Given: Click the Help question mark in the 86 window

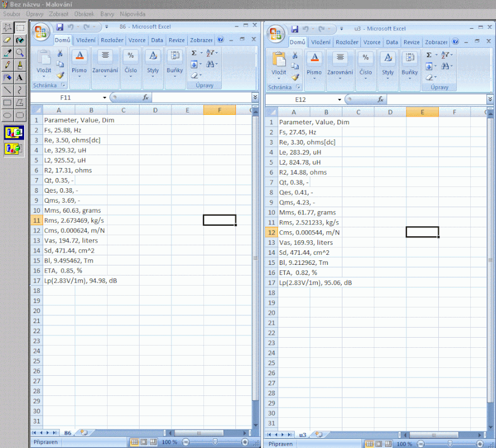Looking at the screenshot, I should [220, 40].
